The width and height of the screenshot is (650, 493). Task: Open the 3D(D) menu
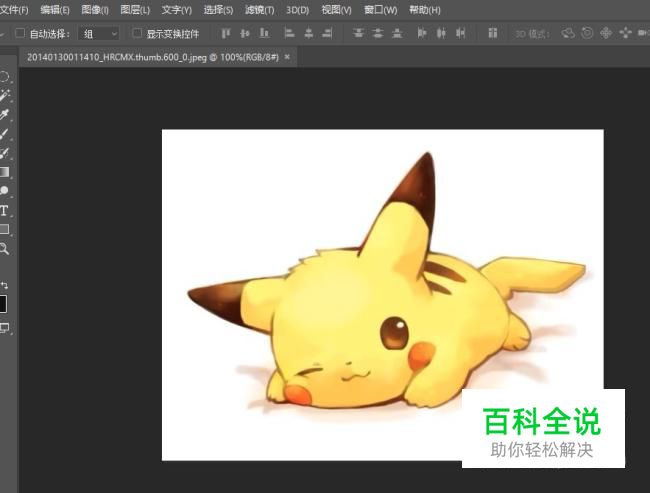click(x=297, y=10)
